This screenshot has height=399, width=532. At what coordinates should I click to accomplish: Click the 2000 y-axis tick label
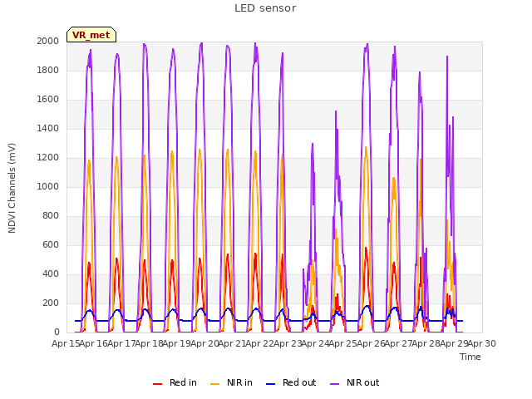pos(48,41)
